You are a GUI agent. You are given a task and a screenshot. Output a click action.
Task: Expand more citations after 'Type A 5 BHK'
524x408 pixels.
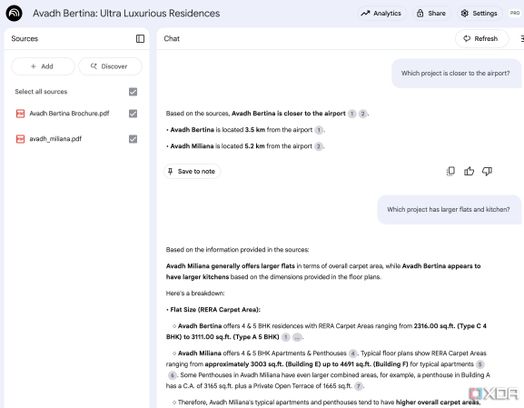point(297,337)
